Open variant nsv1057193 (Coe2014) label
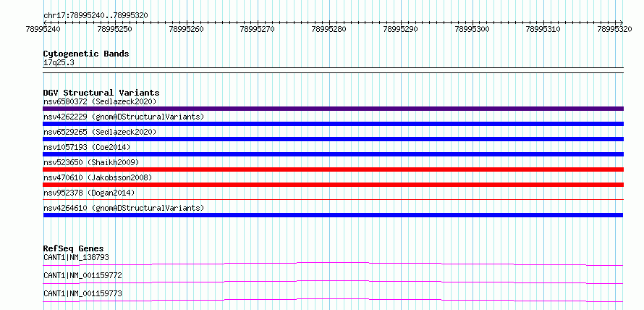The width and height of the screenshot is (644, 310). pos(87,147)
